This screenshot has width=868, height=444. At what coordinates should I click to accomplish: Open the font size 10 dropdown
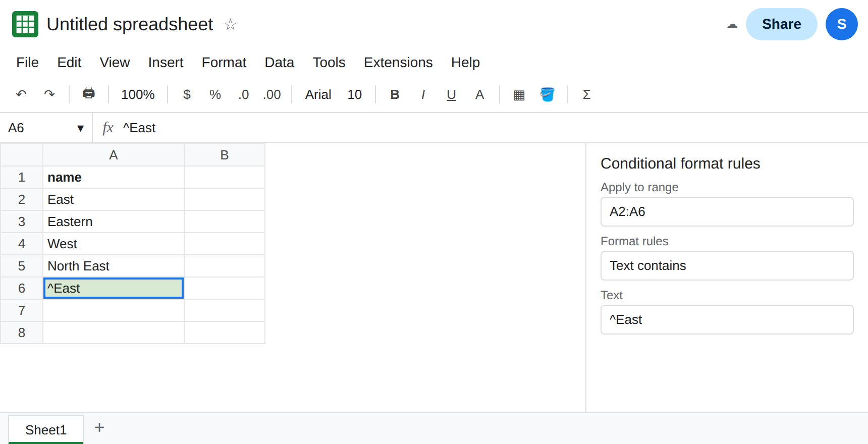coord(354,94)
